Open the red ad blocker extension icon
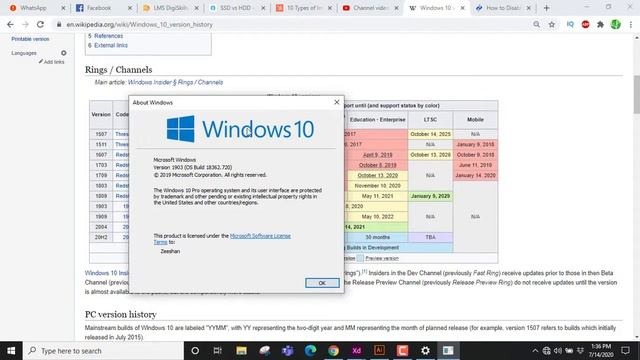The width and height of the screenshot is (640, 360). tap(585, 24)
